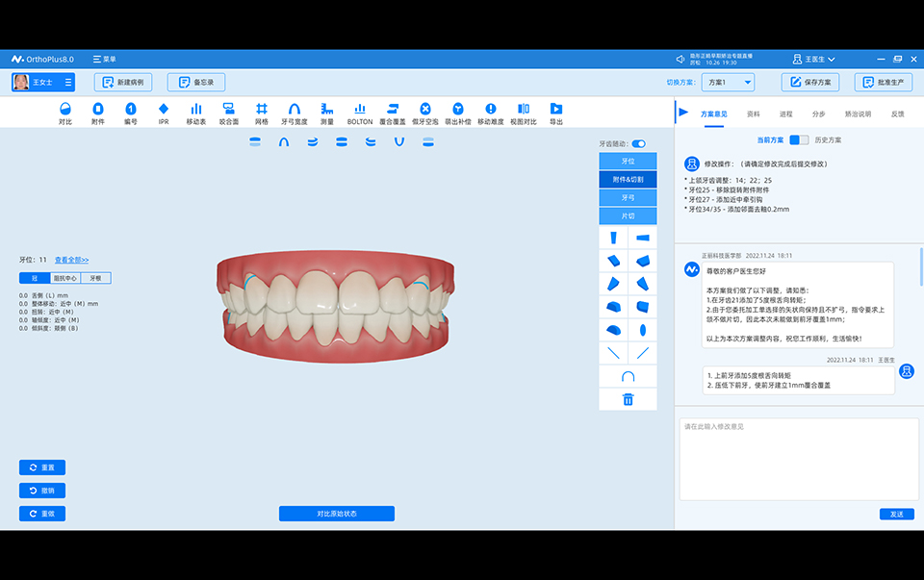Viewport: 924px width, 580px height.
Task: Open the IPR tool in toolbar
Action: 164,113
